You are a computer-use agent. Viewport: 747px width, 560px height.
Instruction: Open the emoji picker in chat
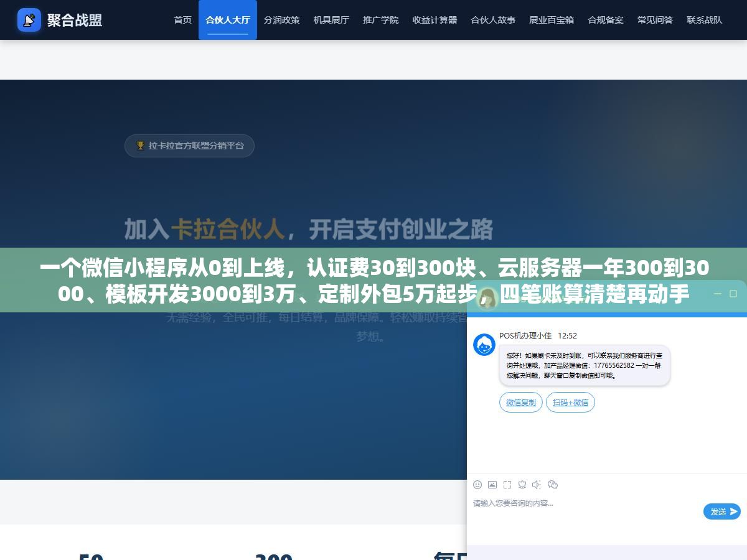[477, 485]
